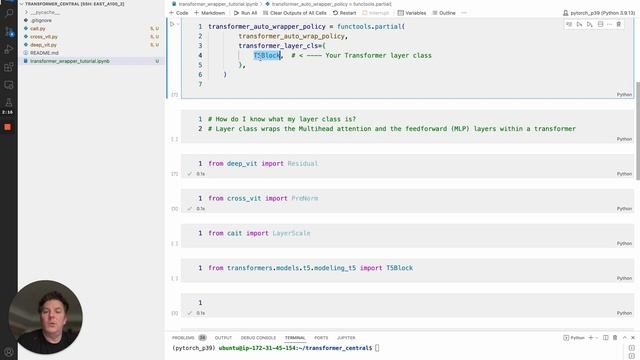Click the Interrupt kernel button

[376, 13]
